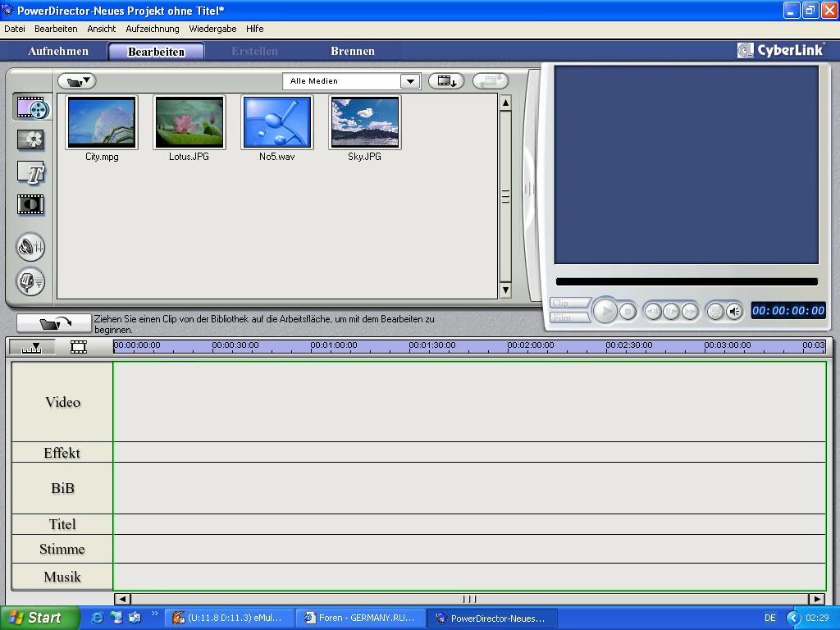Screen dimensions: 840x630
Task: Play the preview
Action: (x=606, y=311)
